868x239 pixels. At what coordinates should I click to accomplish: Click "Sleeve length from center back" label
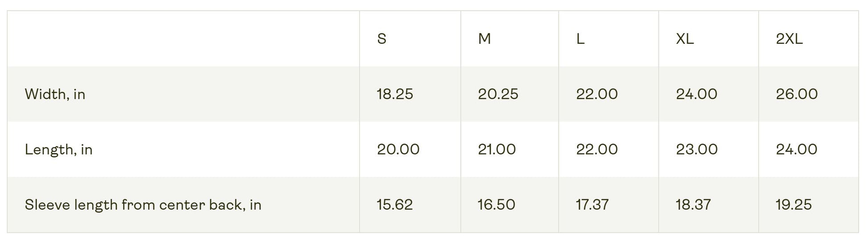[x=143, y=205]
